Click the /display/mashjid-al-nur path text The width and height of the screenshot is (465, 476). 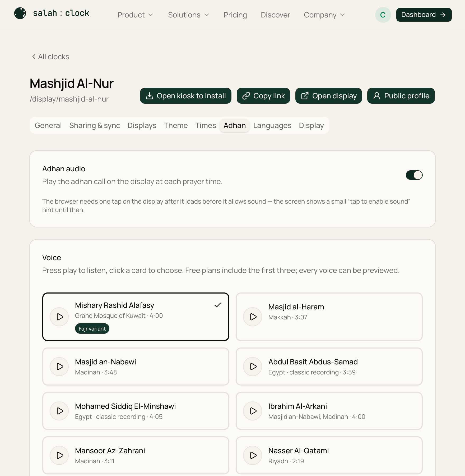[69, 99]
